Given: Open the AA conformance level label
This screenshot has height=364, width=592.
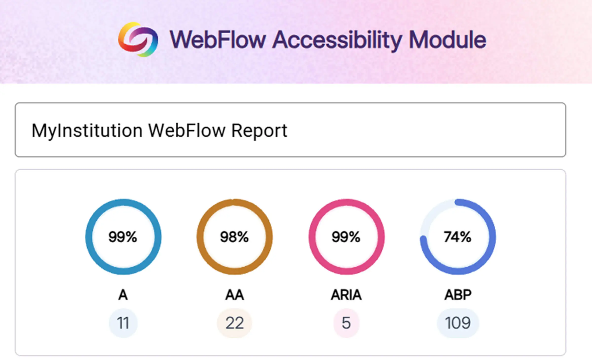Looking at the screenshot, I should point(235,295).
